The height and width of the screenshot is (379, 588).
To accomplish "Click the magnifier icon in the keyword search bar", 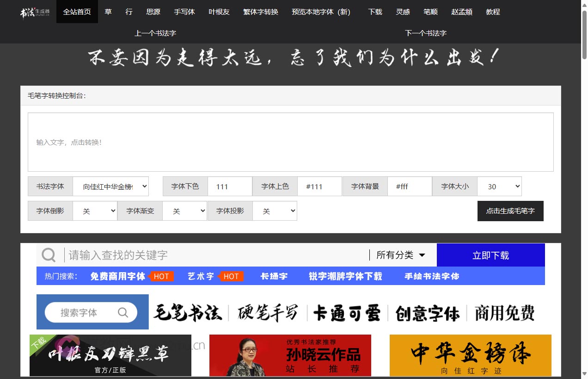I will coord(48,255).
